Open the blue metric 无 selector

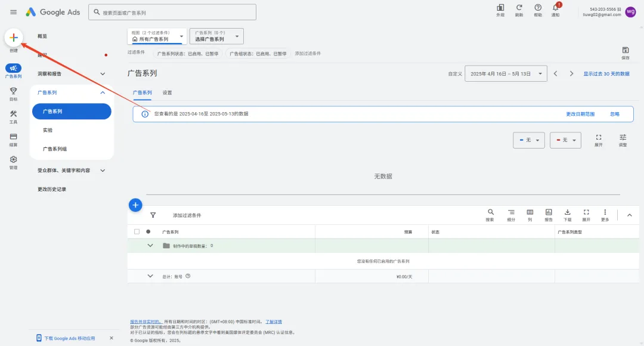point(529,140)
